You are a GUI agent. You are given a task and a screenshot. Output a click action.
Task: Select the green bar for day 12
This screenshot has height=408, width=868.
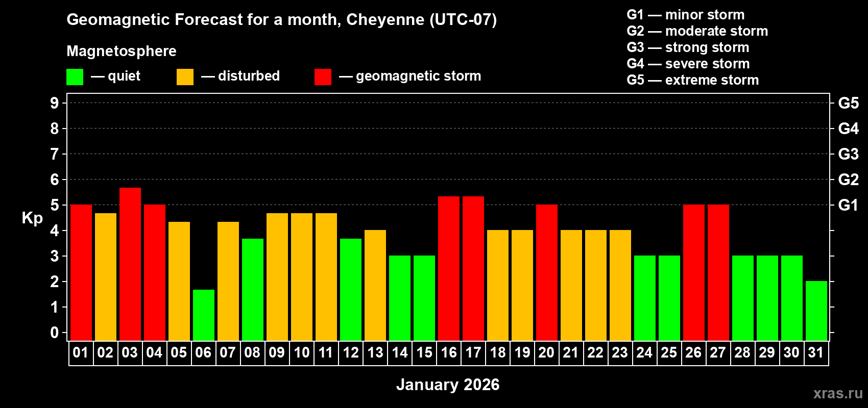(351, 290)
